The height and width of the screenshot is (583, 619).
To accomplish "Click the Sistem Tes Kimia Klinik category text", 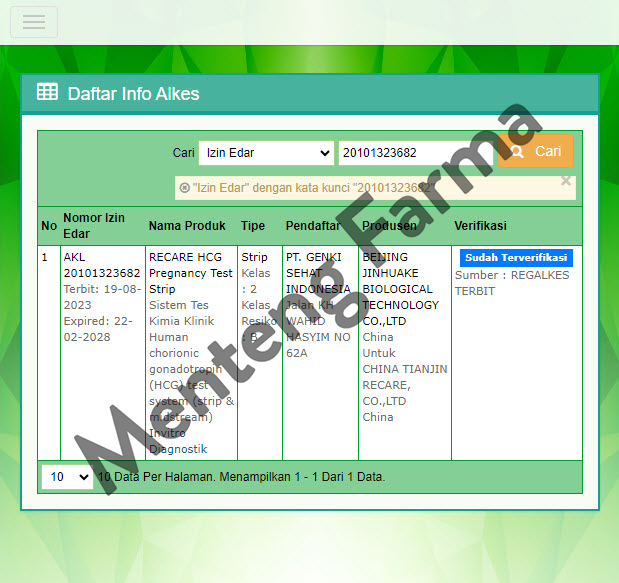I will (x=182, y=313).
